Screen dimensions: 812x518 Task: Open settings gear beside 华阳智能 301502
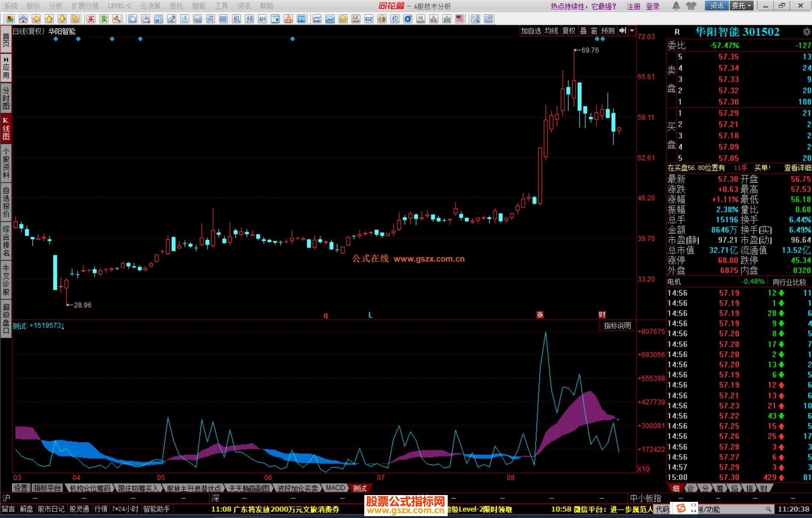click(806, 32)
